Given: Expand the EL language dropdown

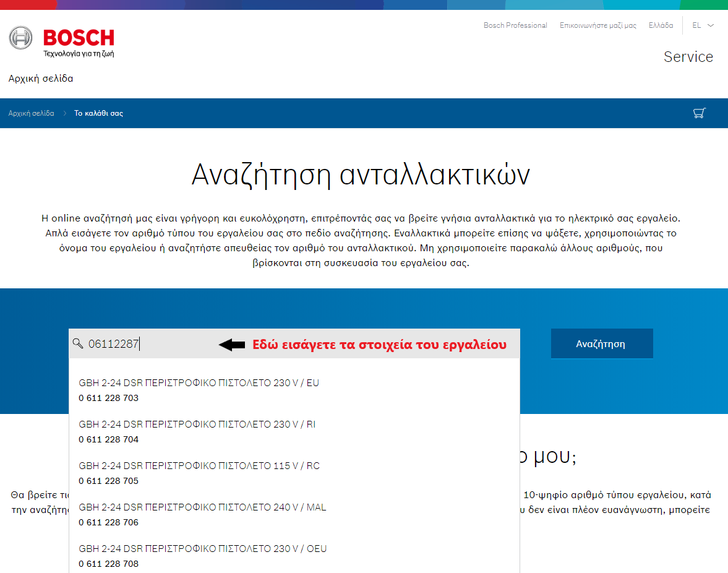Looking at the screenshot, I should click(703, 25).
